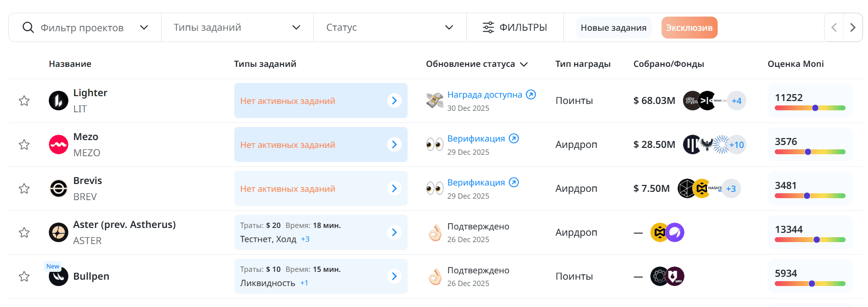Open the Типы заданий dropdown
Screen dimensions: 868x307
click(x=237, y=27)
